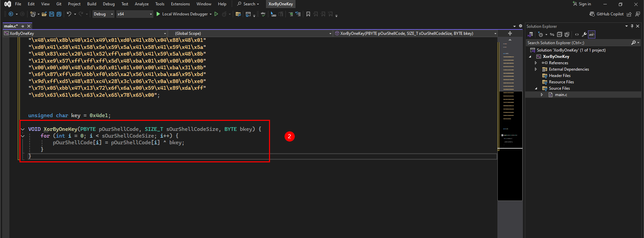The height and width of the screenshot is (238, 644).
Task: Click Collapse All in Solution Explorer
Action: tap(559, 34)
